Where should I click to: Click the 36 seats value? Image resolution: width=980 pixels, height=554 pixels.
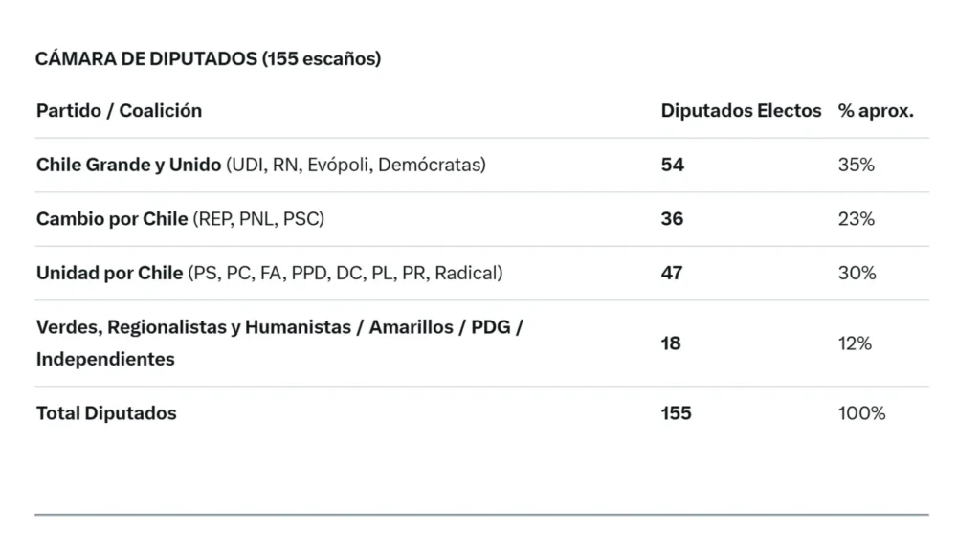point(673,219)
